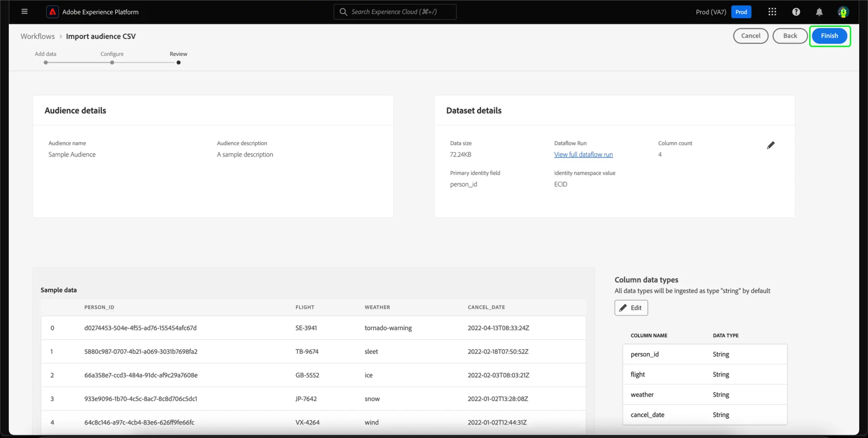Click the Finish button

tap(829, 36)
